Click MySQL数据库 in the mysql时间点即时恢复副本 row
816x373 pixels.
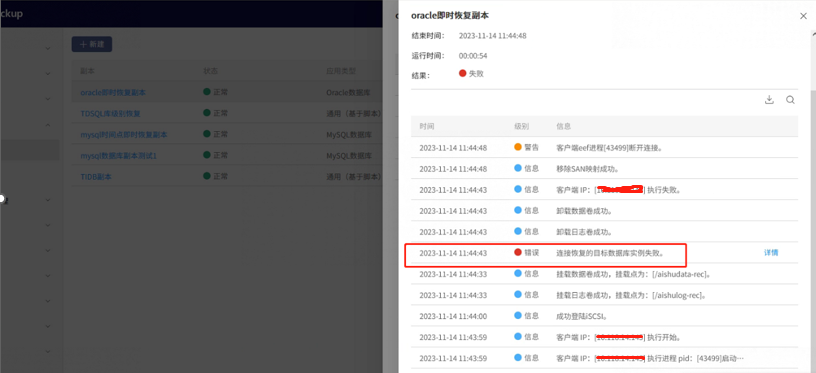[x=349, y=135]
